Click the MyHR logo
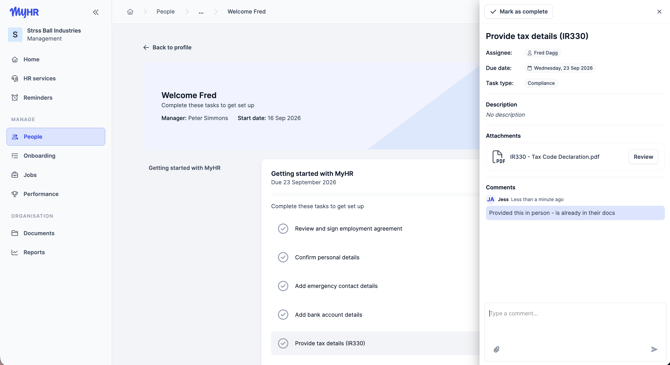Viewport: 670px width, 365px height. click(x=24, y=12)
